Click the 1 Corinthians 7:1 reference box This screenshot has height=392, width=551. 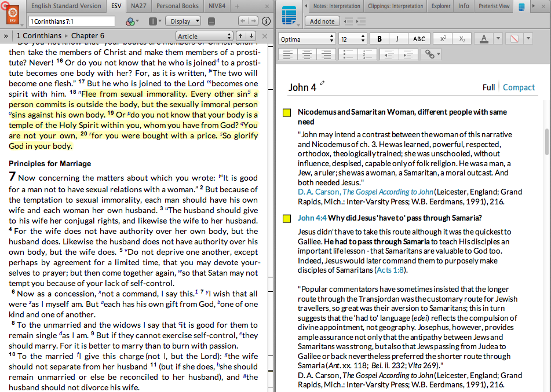72,21
